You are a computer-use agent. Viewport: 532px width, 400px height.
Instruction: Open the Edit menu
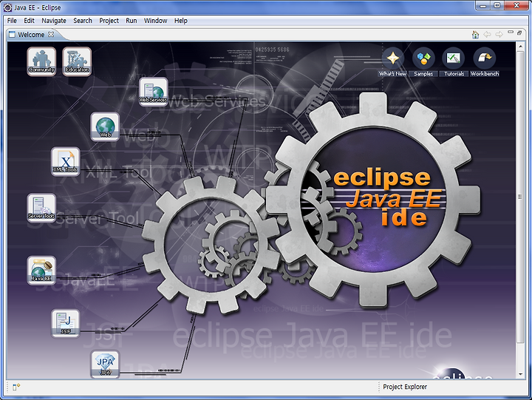(29, 21)
